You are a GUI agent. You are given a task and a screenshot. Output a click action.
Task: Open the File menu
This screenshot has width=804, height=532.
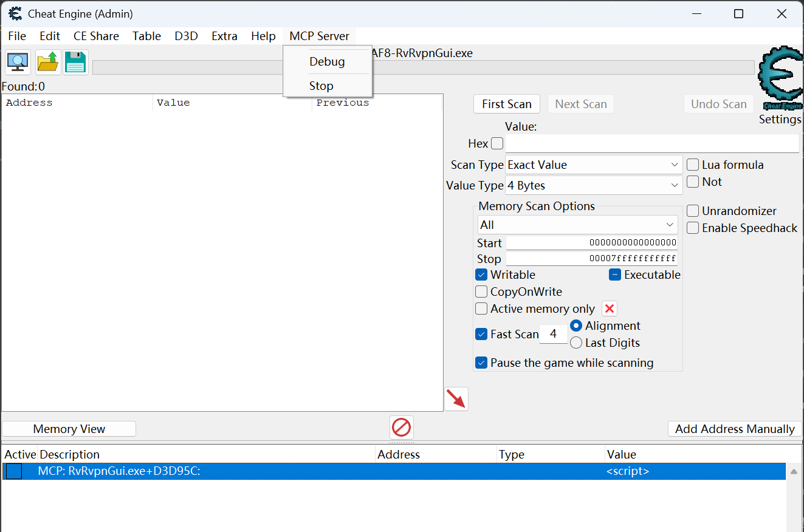pos(17,36)
